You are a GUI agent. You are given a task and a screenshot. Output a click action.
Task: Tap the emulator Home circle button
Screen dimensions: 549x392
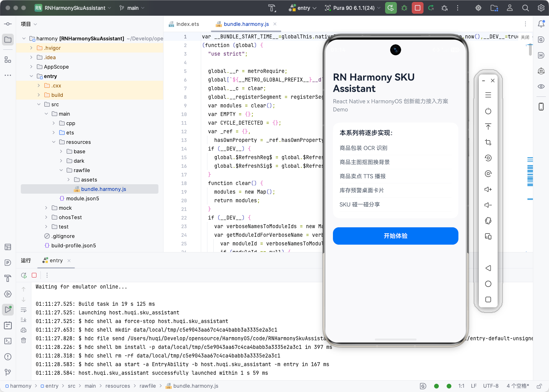click(488, 284)
